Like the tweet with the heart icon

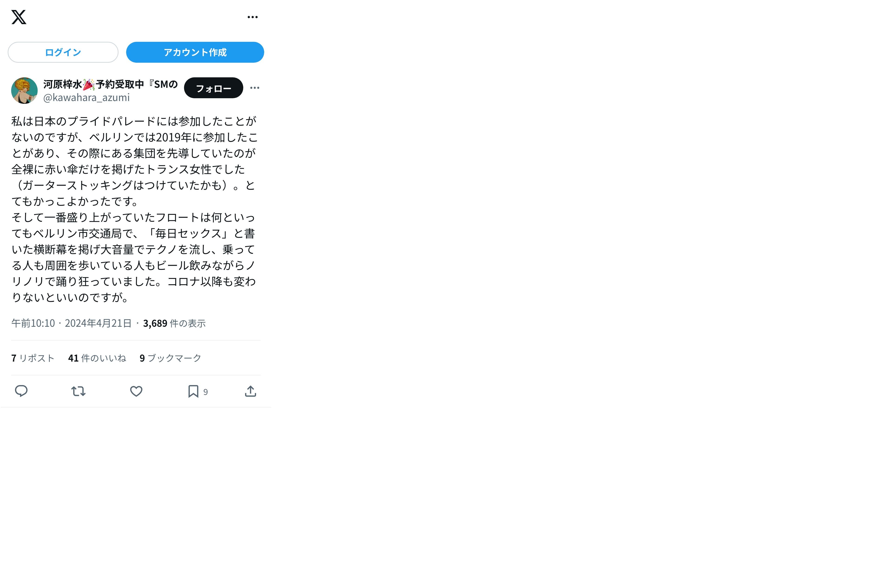pos(136,391)
